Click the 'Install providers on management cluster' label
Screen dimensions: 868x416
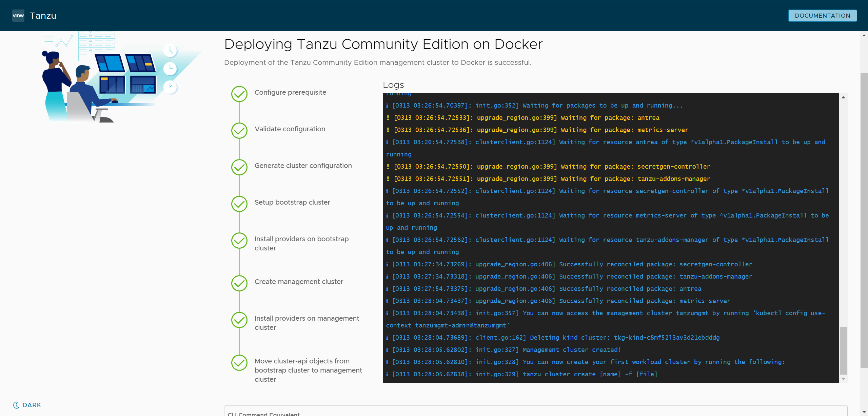[x=307, y=323]
